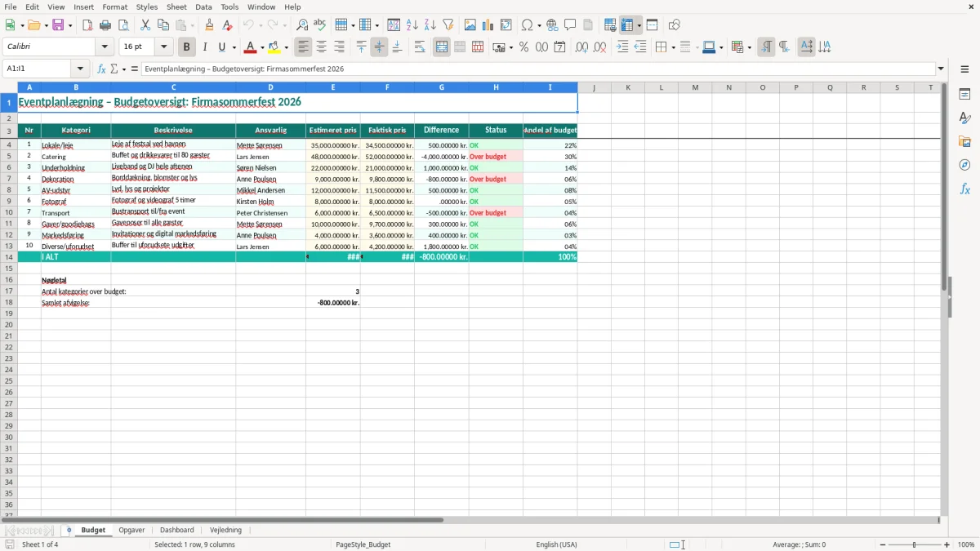Open Find and Replace

coord(302,25)
